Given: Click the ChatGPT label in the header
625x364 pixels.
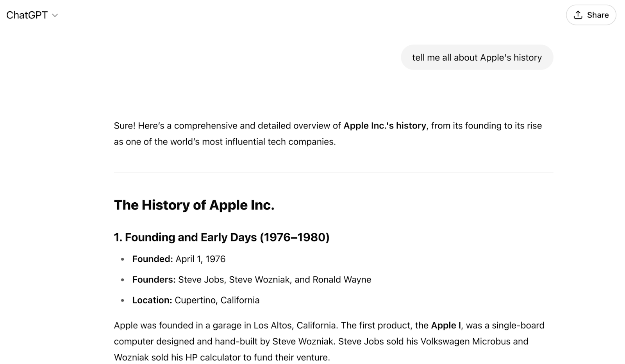Looking at the screenshot, I should [27, 15].
